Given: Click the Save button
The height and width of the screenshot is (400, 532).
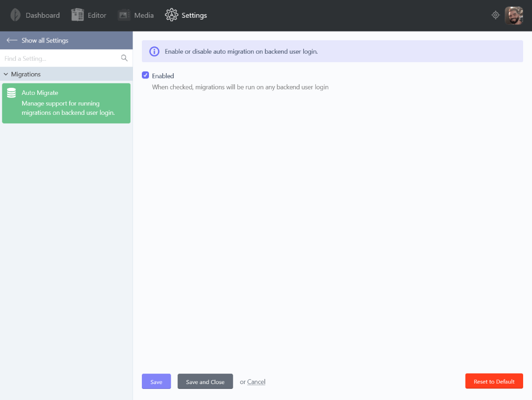Looking at the screenshot, I should [156, 381].
